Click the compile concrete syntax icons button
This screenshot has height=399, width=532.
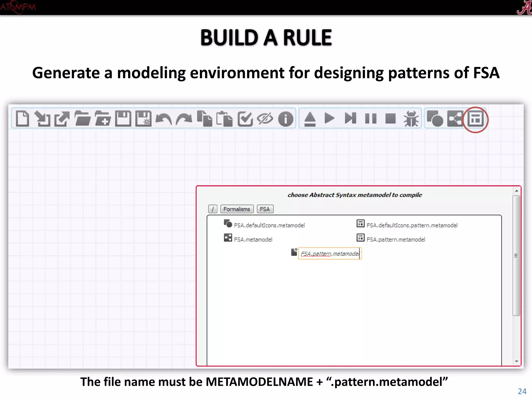tap(435, 119)
